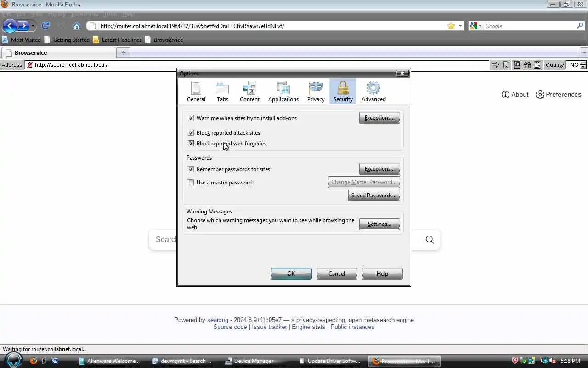Open Most Visited bookmarks folder
The width and height of the screenshot is (588, 368).
(x=21, y=40)
